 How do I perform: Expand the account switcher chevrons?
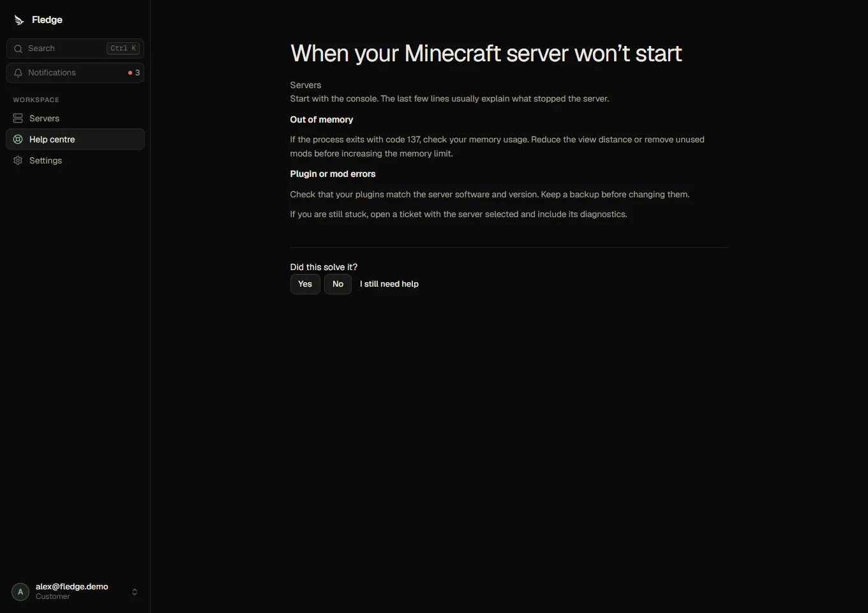pyautogui.click(x=135, y=592)
